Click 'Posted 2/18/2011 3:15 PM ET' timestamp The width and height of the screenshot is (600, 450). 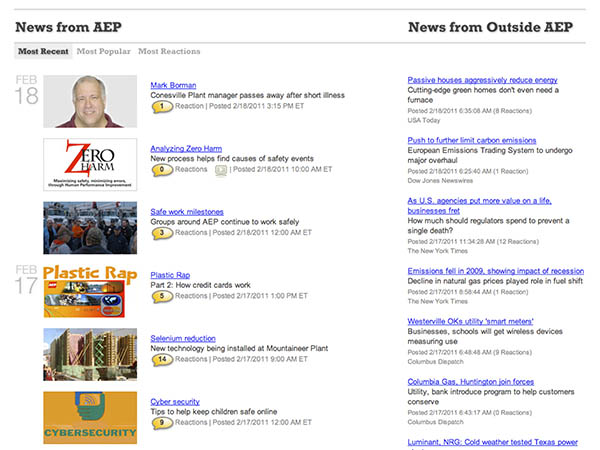pyautogui.click(x=256, y=106)
